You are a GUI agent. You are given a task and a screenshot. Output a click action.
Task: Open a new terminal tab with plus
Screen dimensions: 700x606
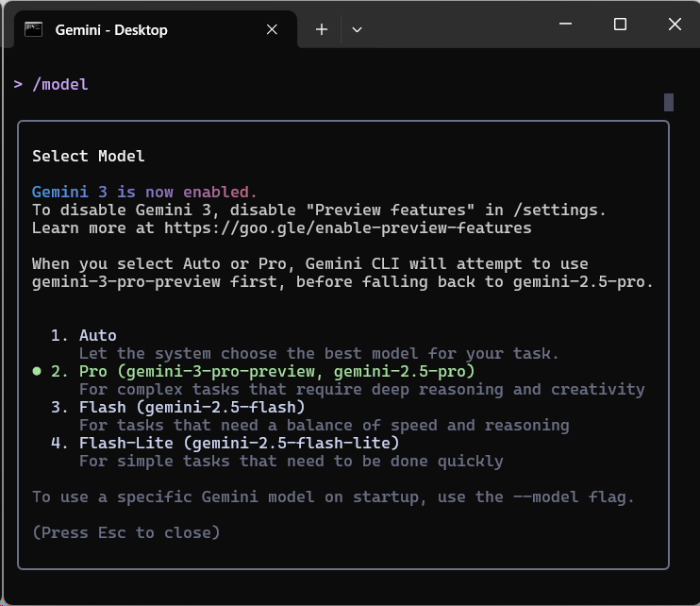[322, 29]
